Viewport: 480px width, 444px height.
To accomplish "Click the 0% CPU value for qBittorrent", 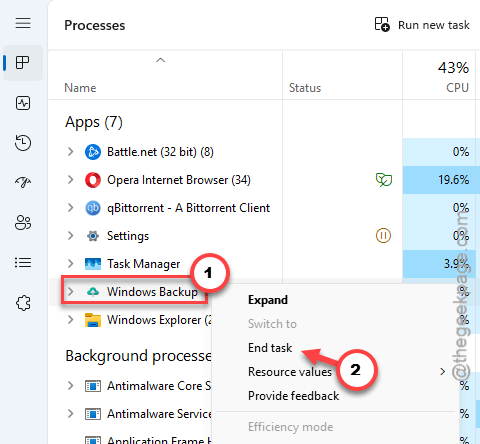I will 461,208.
